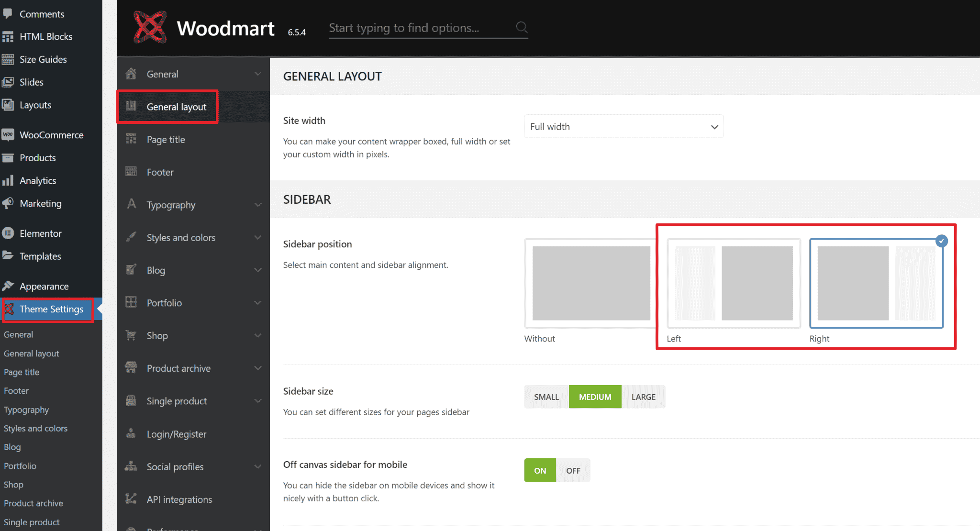Click the Appearance paintbrush icon

tap(8, 286)
